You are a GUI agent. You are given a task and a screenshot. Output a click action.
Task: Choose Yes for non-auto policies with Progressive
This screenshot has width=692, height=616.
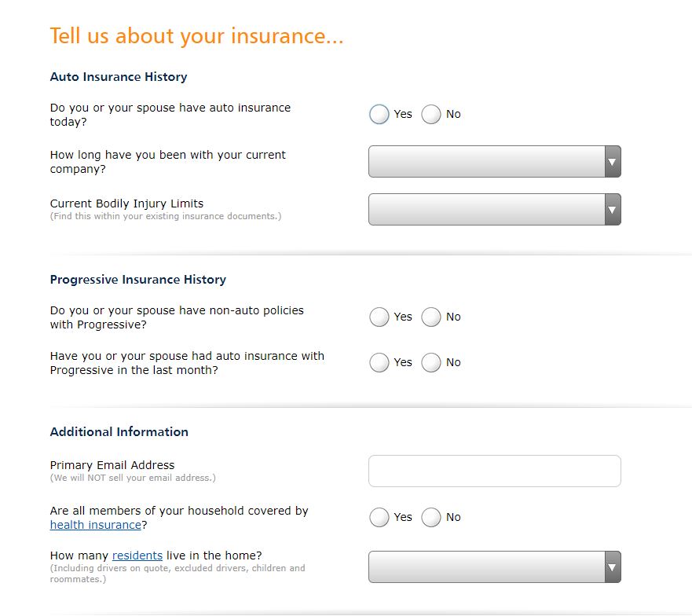point(379,317)
